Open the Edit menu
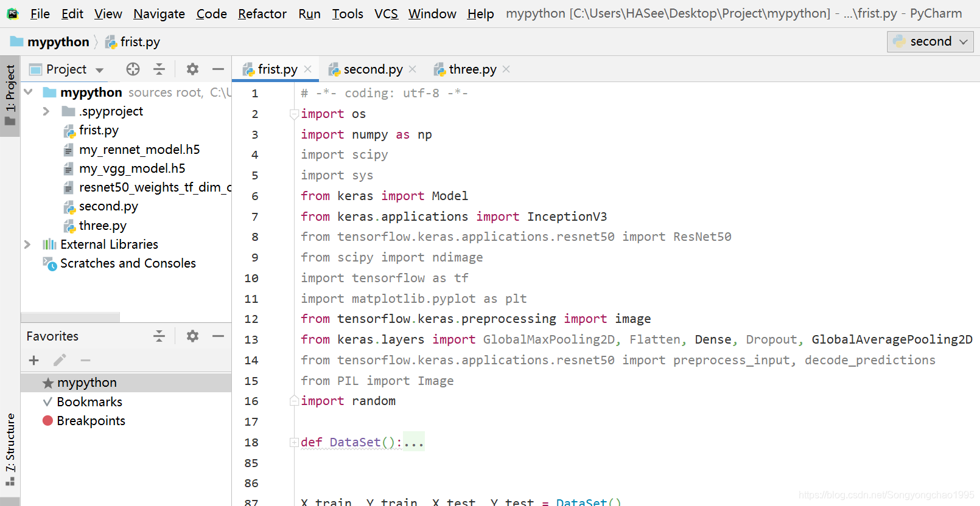 [x=72, y=13]
